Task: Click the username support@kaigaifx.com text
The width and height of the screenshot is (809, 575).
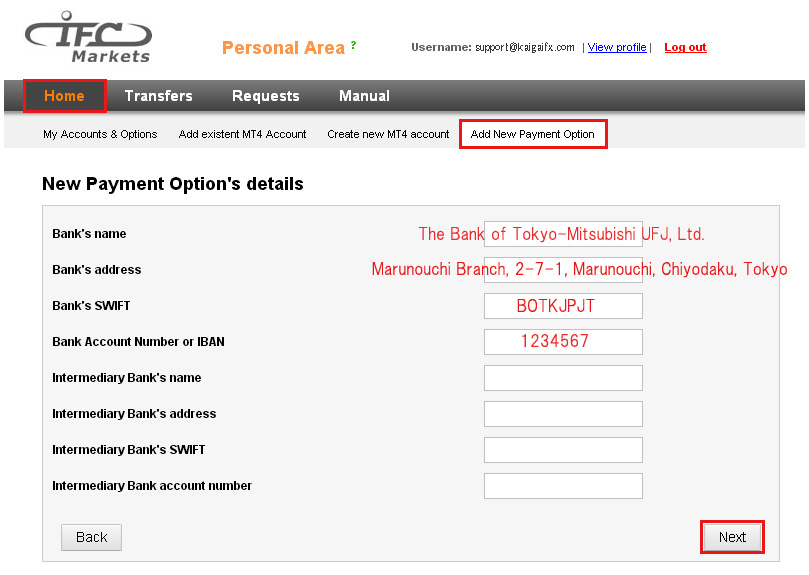Action: pyautogui.click(x=525, y=47)
